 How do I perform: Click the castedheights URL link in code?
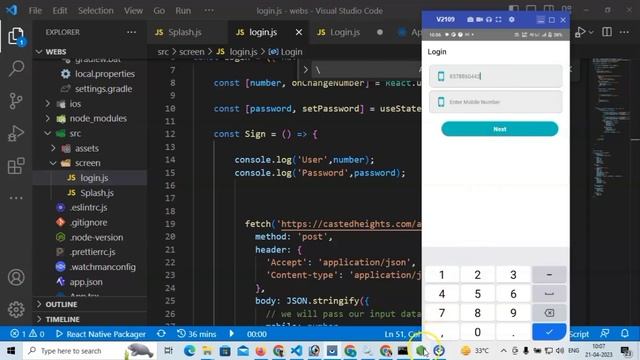click(x=351, y=224)
